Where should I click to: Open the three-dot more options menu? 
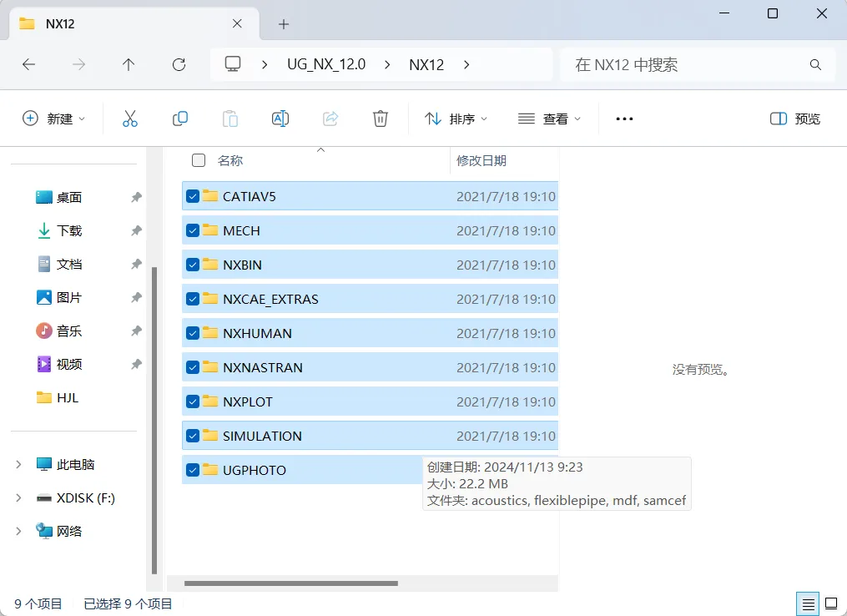pyautogui.click(x=624, y=119)
